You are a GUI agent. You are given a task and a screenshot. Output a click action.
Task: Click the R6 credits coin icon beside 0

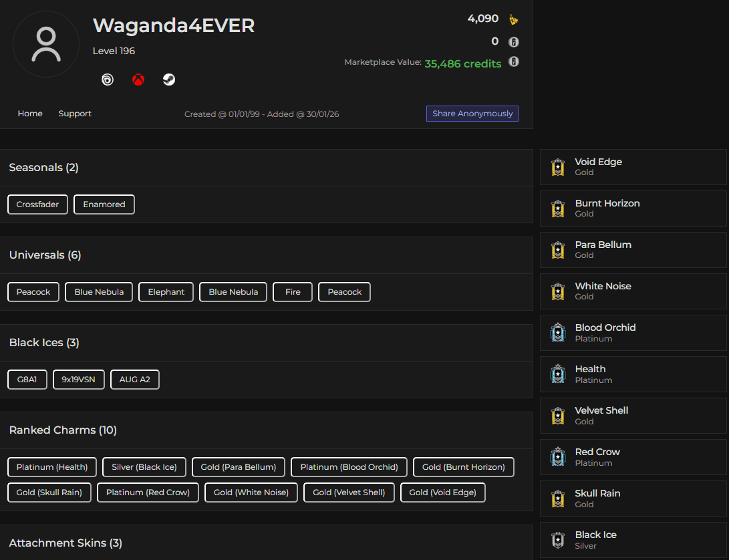click(x=513, y=41)
